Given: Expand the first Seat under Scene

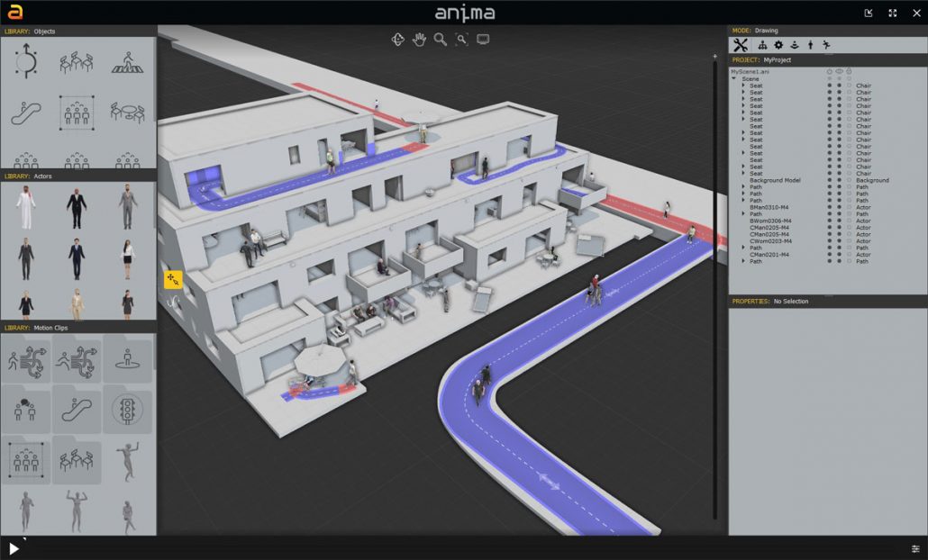Looking at the screenshot, I should click(x=743, y=86).
